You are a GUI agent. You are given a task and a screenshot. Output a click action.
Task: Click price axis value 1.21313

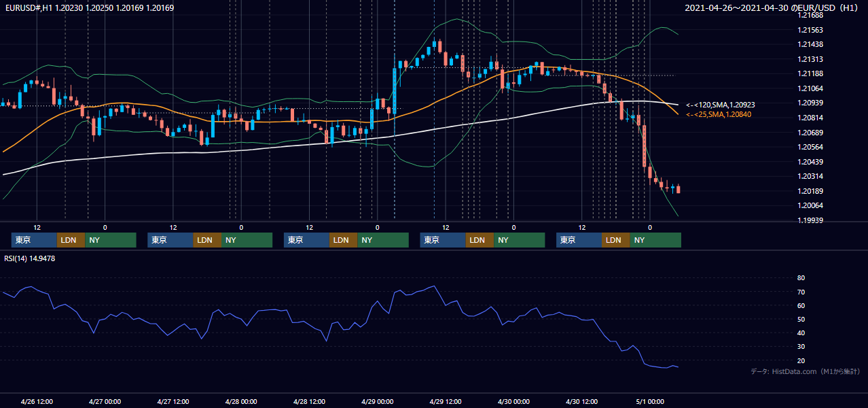tap(810, 59)
